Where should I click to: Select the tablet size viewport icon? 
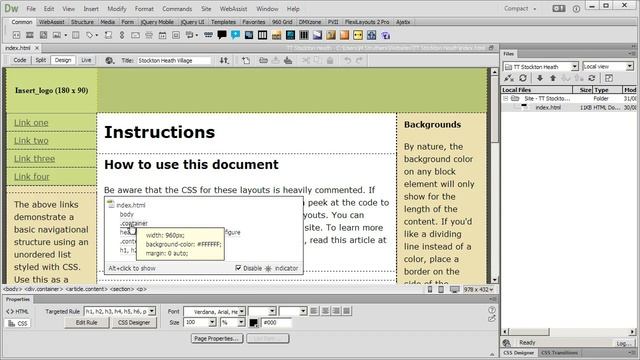point(441,289)
